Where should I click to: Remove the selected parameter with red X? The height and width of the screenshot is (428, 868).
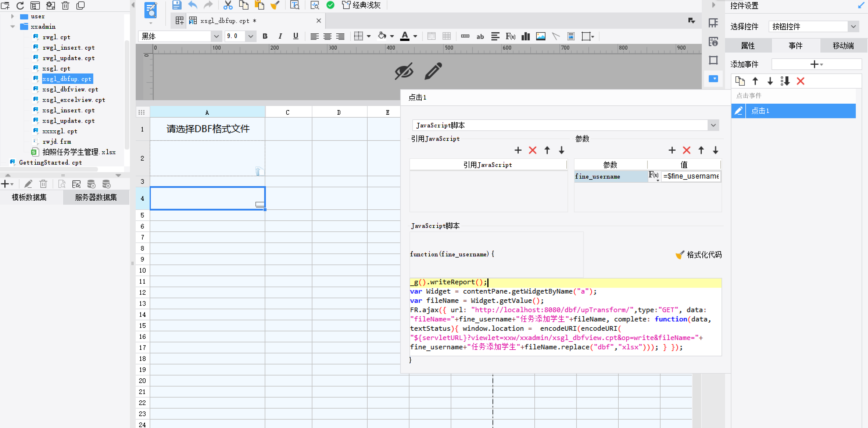point(686,150)
